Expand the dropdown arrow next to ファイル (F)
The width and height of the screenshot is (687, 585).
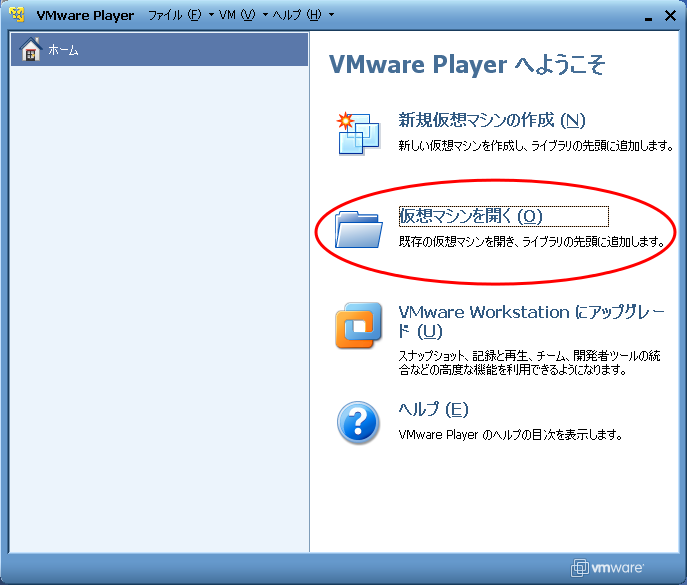click(211, 15)
